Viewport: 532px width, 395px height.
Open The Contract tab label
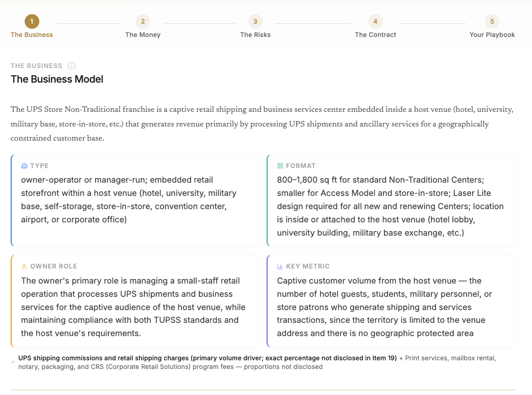click(x=375, y=35)
